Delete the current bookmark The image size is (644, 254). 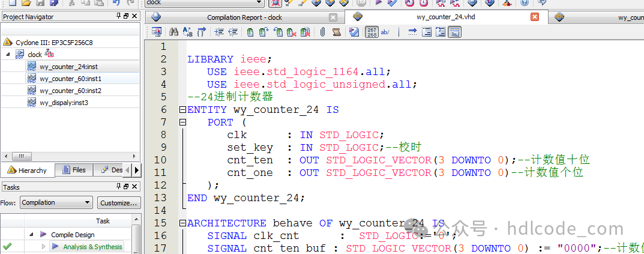click(x=292, y=32)
